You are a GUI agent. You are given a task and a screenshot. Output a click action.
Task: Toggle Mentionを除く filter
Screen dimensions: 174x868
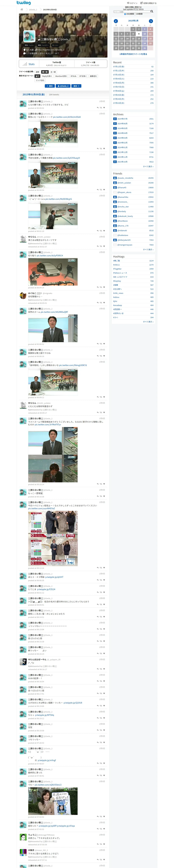tap(61, 76)
